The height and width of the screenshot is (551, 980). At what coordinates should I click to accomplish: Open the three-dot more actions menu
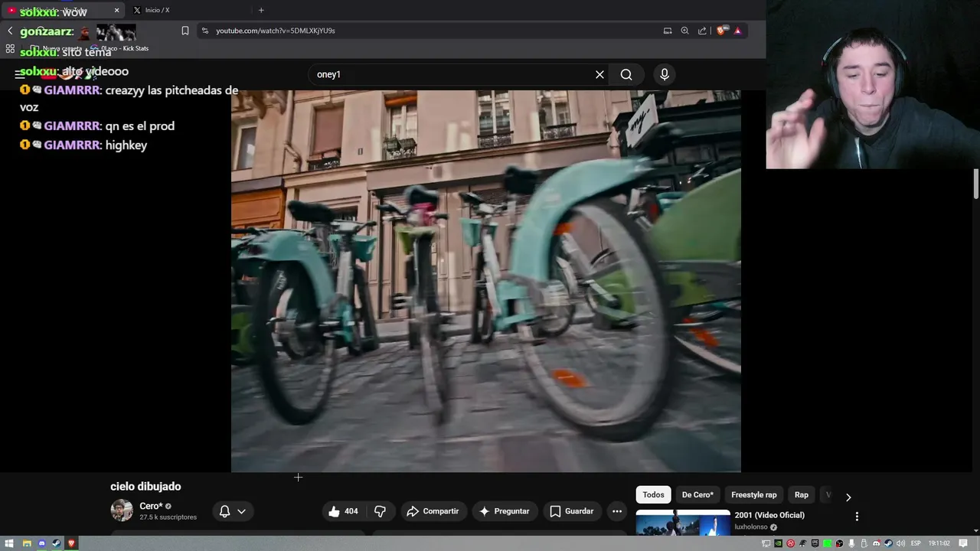(x=617, y=511)
